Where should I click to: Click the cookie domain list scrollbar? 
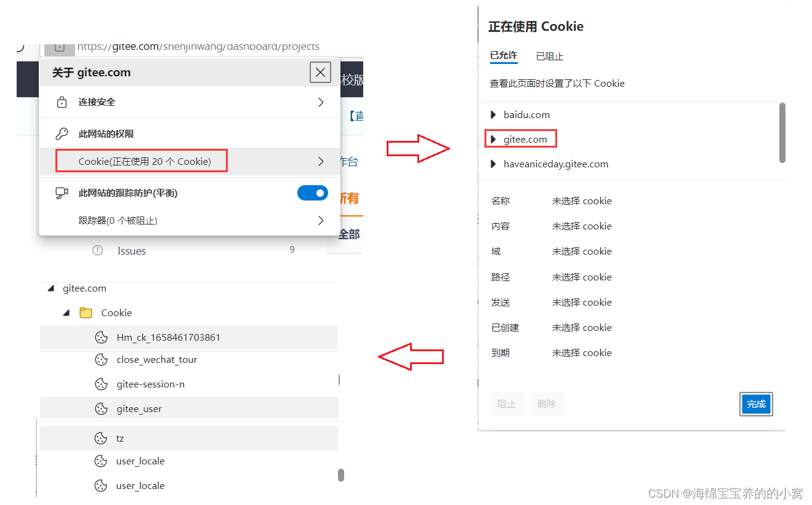tap(782, 133)
